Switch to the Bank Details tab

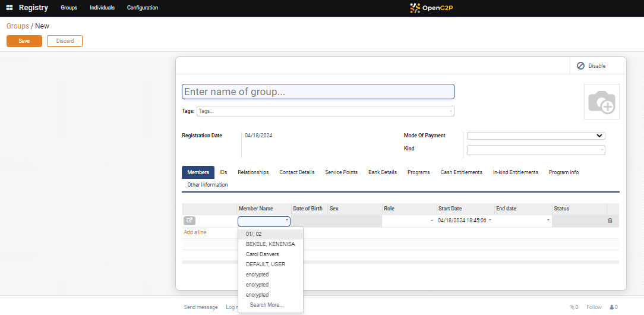pyautogui.click(x=382, y=172)
